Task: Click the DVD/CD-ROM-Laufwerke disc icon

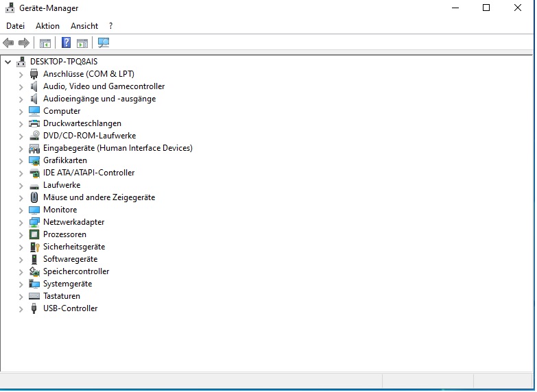Action: (x=34, y=136)
